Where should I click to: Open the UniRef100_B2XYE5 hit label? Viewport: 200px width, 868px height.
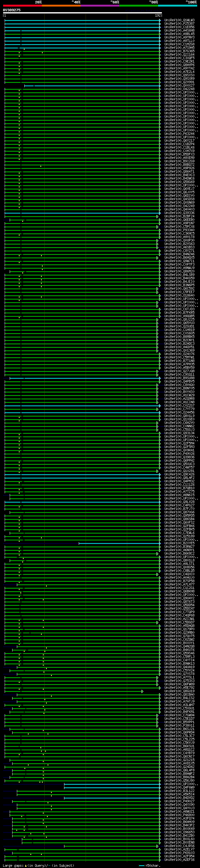click(x=179, y=543)
